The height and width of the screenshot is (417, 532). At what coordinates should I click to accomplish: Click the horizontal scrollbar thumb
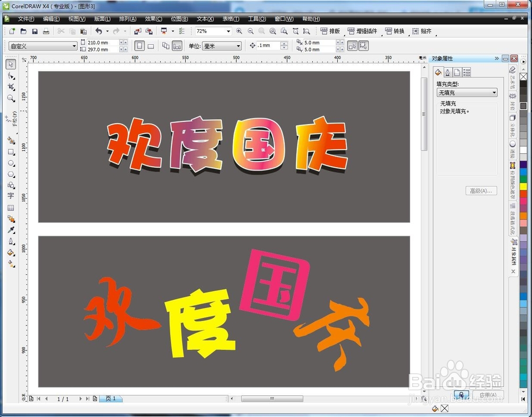click(272, 399)
